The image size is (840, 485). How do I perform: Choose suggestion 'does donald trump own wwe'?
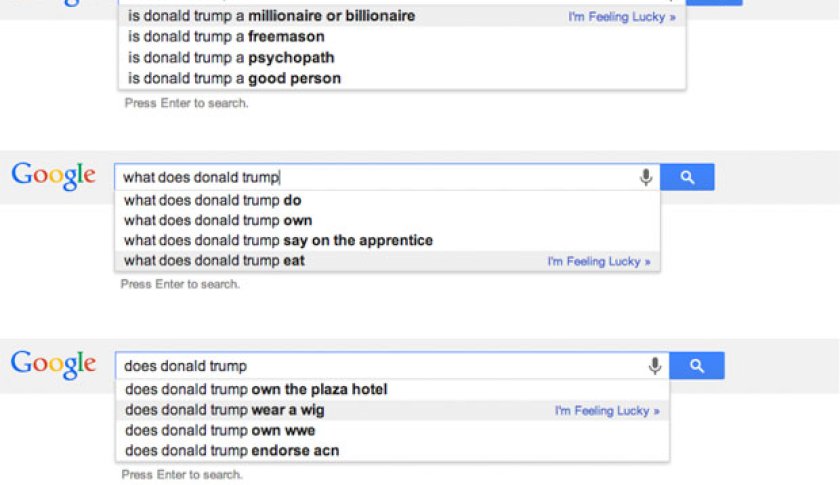(x=220, y=430)
